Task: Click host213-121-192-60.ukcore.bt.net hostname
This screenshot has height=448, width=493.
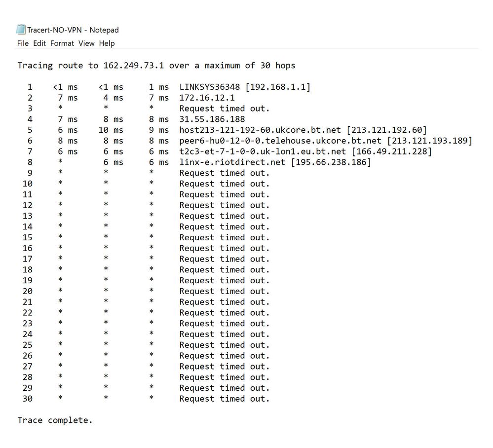Action: click(x=260, y=130)
